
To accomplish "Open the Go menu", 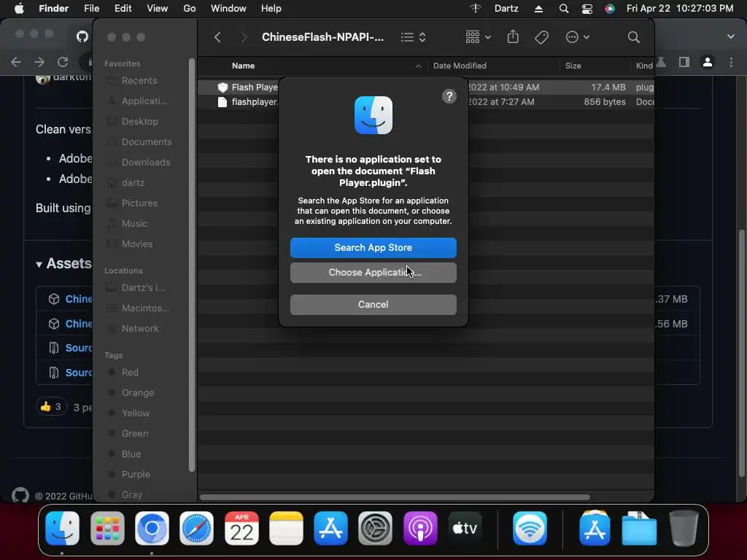I will point(190,8).
